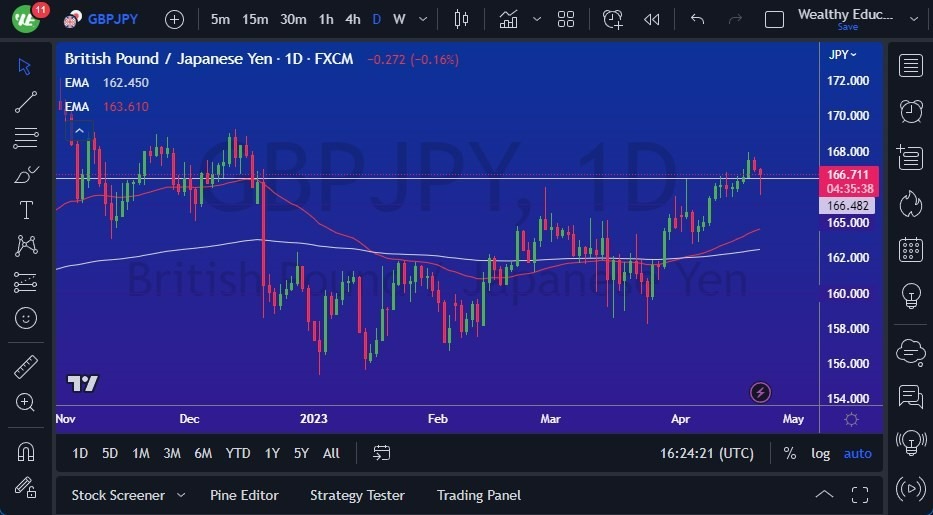Start bar replay rewind icon
The height and width of the screenshot is (515, 933).
point(652,20)
